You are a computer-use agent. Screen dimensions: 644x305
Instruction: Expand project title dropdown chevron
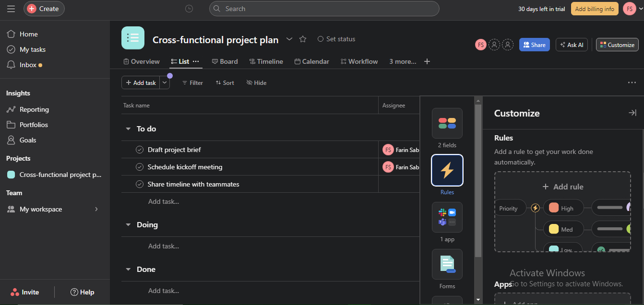pos(289,39)
